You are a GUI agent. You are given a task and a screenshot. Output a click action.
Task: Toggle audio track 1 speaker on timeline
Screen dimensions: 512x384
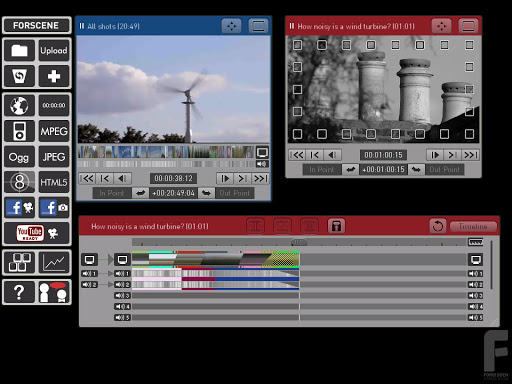tap(122, 274)
